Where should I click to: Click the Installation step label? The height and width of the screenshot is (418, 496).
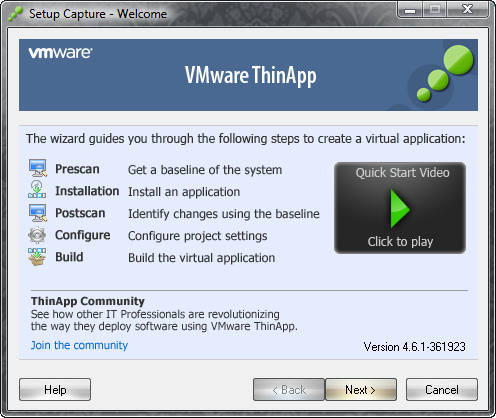point(87,191)
